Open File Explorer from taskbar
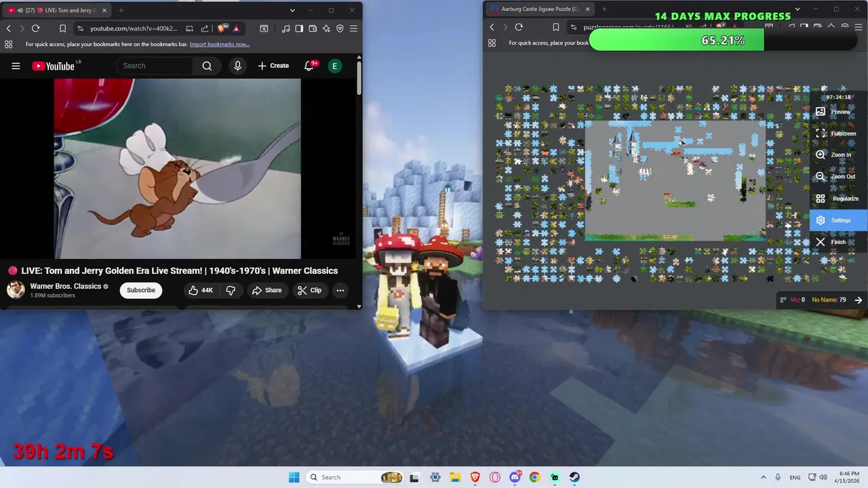 [455, 477]
